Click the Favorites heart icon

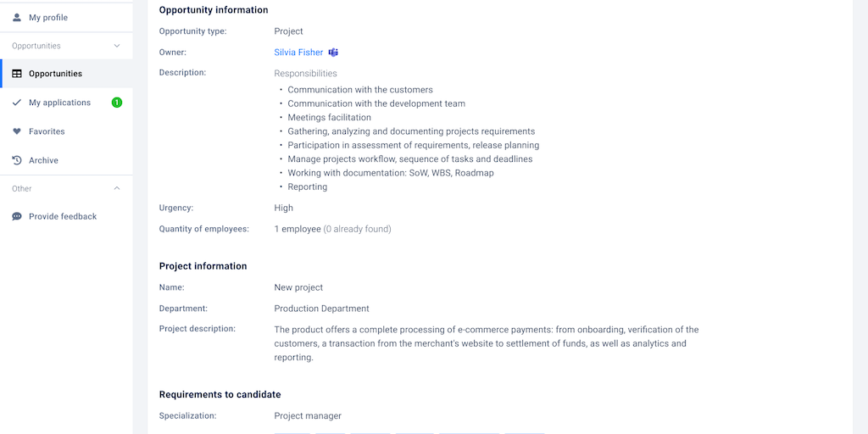click(17, 131)
